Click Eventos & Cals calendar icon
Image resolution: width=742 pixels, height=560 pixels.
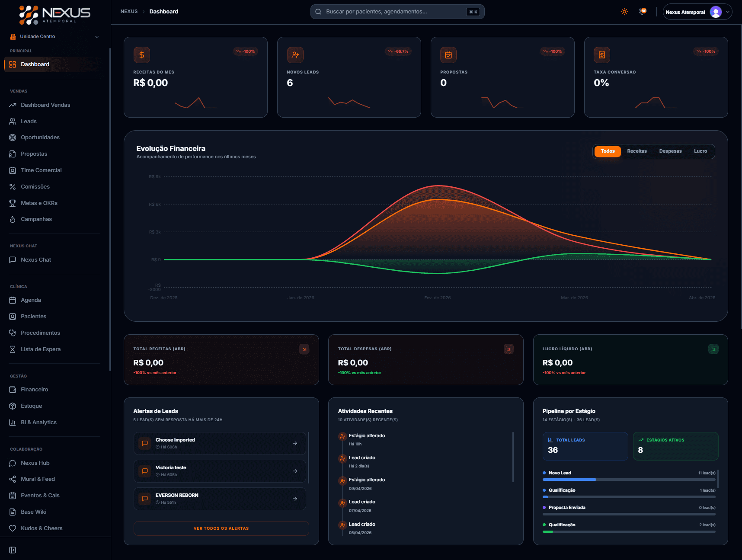(x=13, y=496)
